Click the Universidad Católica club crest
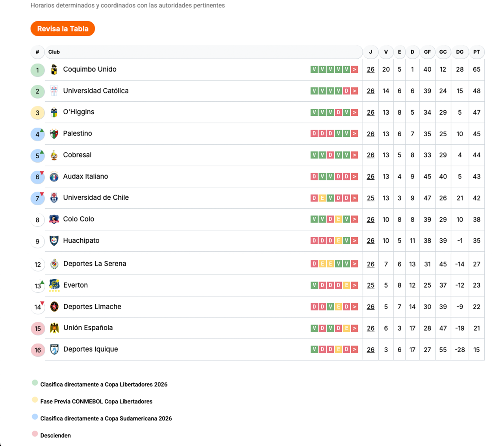Viewport: 504px width, 446px height. (x=54, y=91)
